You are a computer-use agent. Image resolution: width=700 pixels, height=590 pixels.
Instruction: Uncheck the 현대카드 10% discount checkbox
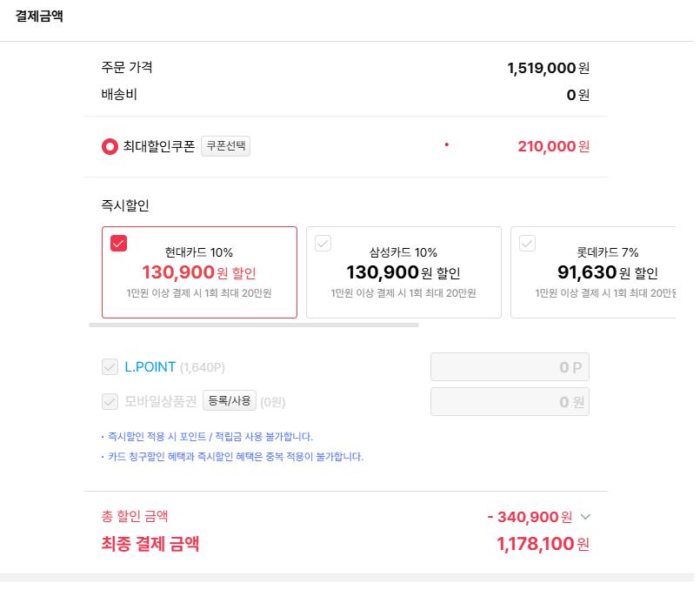pos(119,244)
